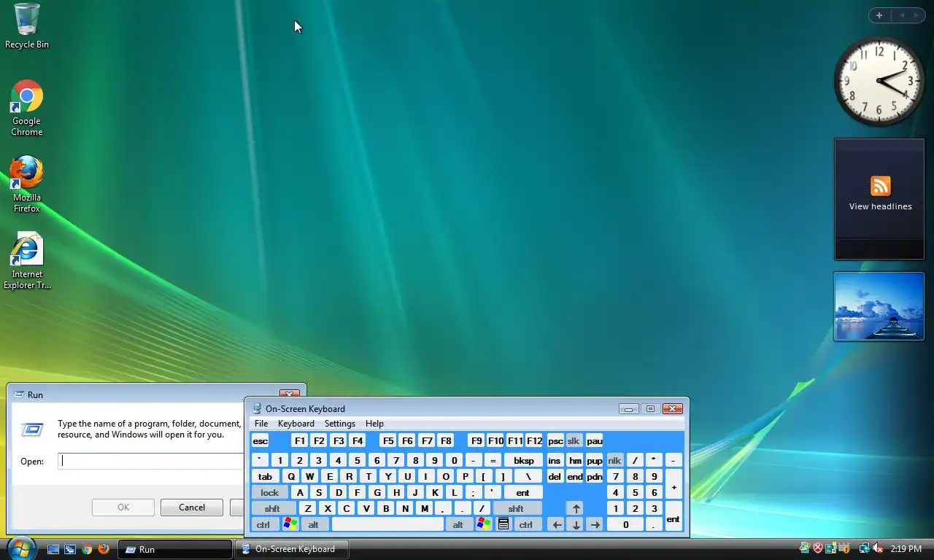Screen dimensions: 934x560
Task: Select the Google Chrome desktop shortcut
Action: pos(27,108)
